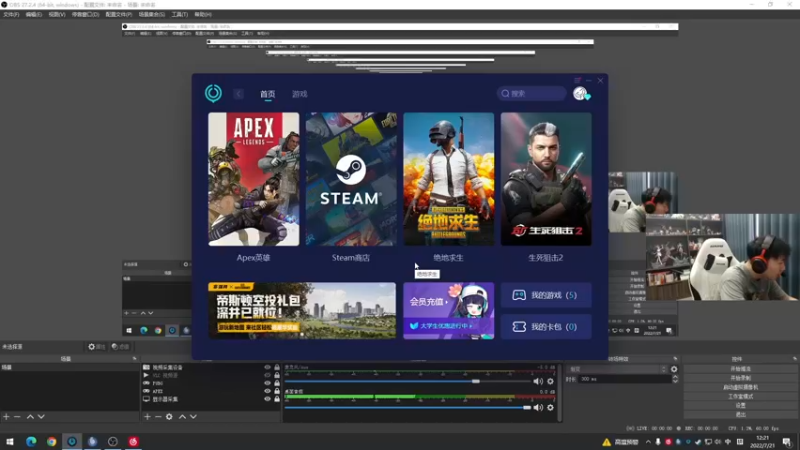Move source up with arrow icon
This screenshot has height=450, width=800.
182,417
